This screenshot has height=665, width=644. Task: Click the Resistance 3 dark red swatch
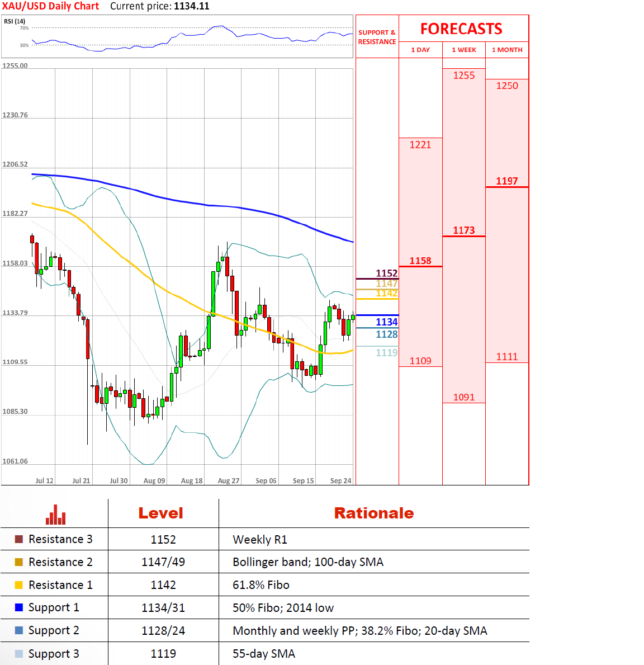(18, 539)
